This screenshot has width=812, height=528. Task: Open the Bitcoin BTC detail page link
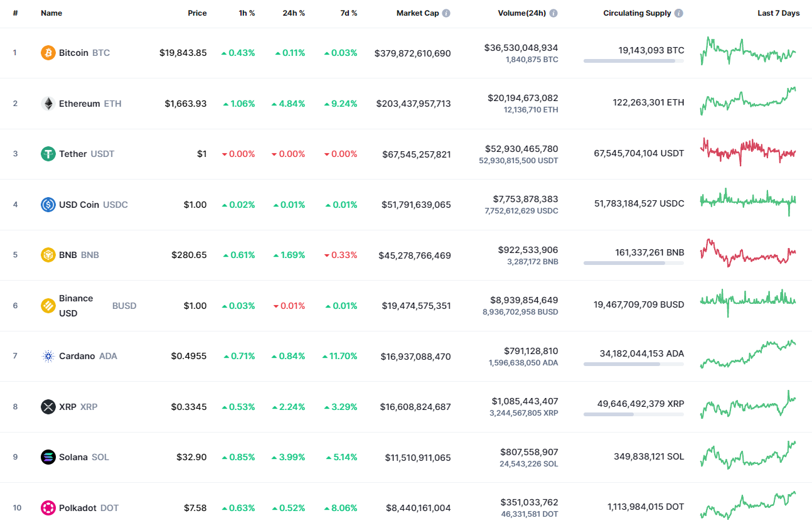point(73,53)
